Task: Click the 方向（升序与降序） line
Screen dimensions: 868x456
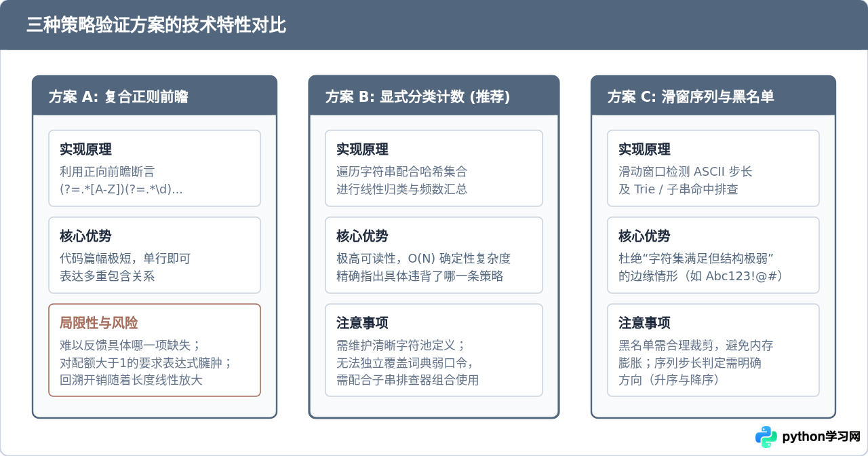Action: pyautogui.click(x=669, y=380)
